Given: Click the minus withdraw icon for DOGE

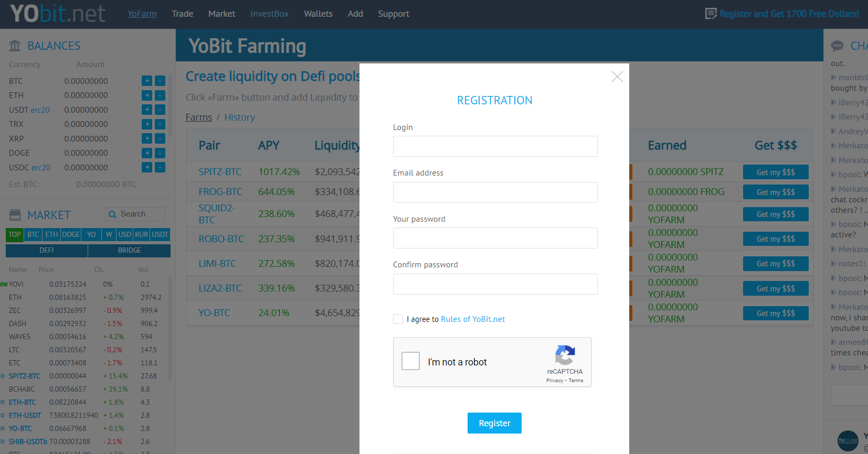Looking at the screenshot, I should (x=160, y=153).
